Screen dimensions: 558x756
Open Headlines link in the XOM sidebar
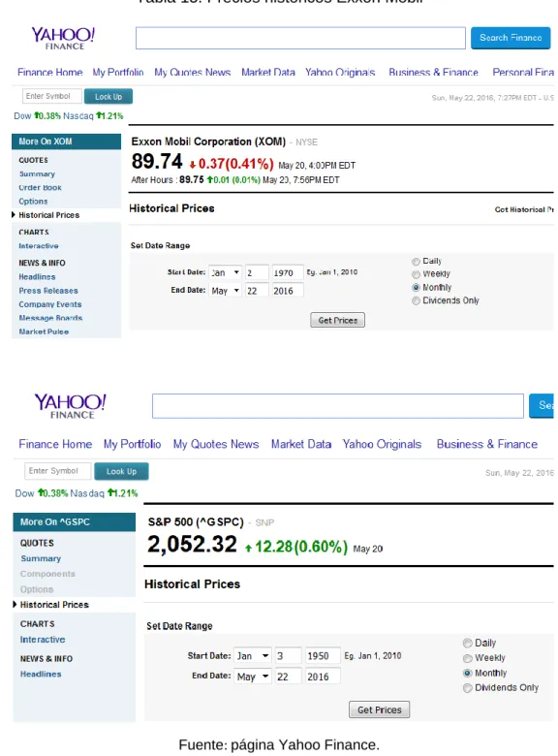tap(37, 277)
